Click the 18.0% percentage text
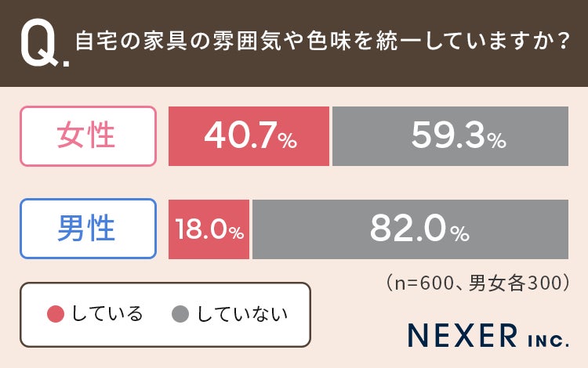Viewport: 588px width, 368px height. tap(209, 229)
